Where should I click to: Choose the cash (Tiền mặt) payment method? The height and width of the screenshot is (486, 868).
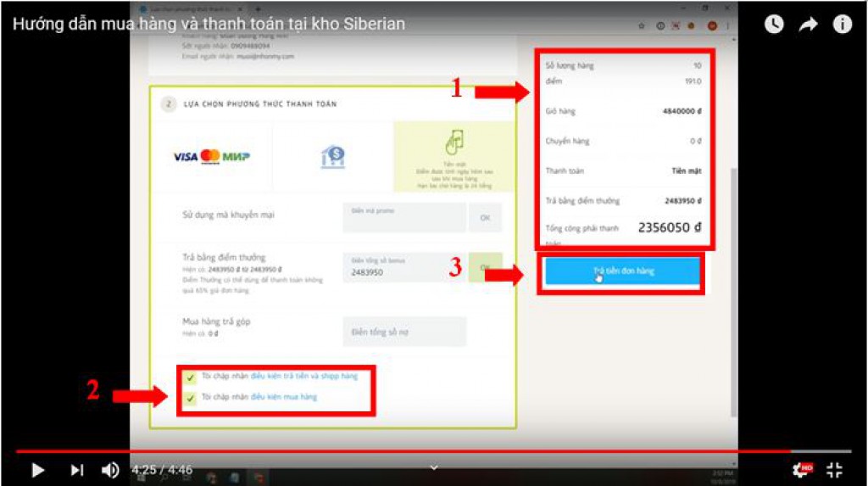453,156
